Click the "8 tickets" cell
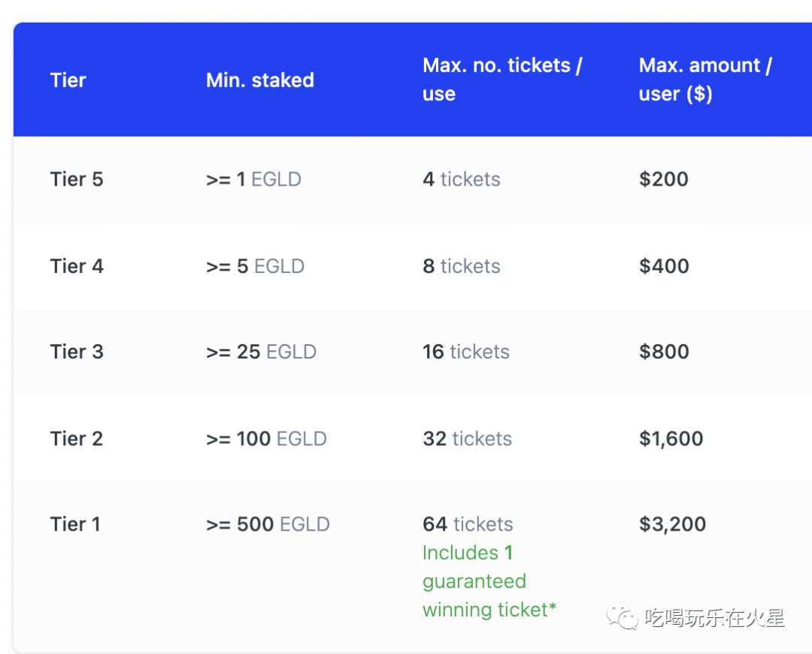This screenshot has height=654, width=812. coord(462,266)
